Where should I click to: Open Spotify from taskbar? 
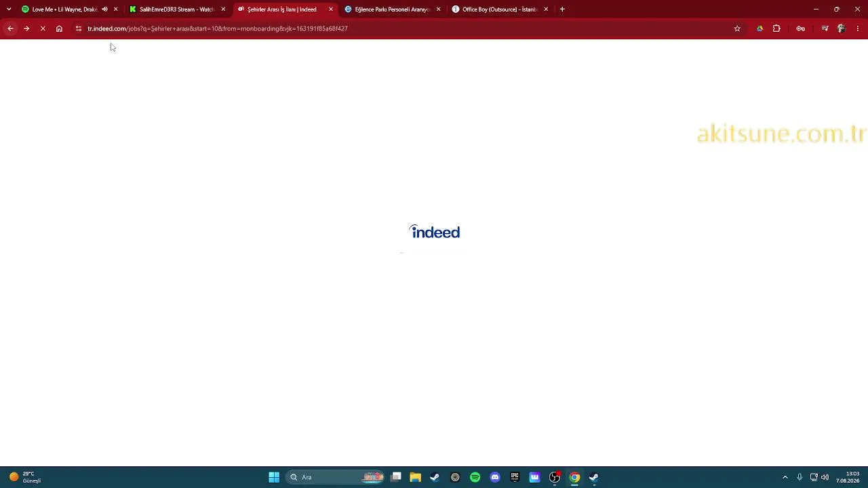pyautogui.click(x=475, y=477)
